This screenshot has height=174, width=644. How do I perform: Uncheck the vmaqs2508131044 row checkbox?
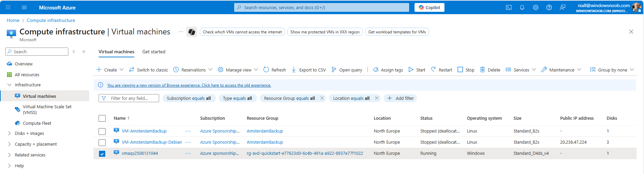pyautogui.click(x=102, y=154)
